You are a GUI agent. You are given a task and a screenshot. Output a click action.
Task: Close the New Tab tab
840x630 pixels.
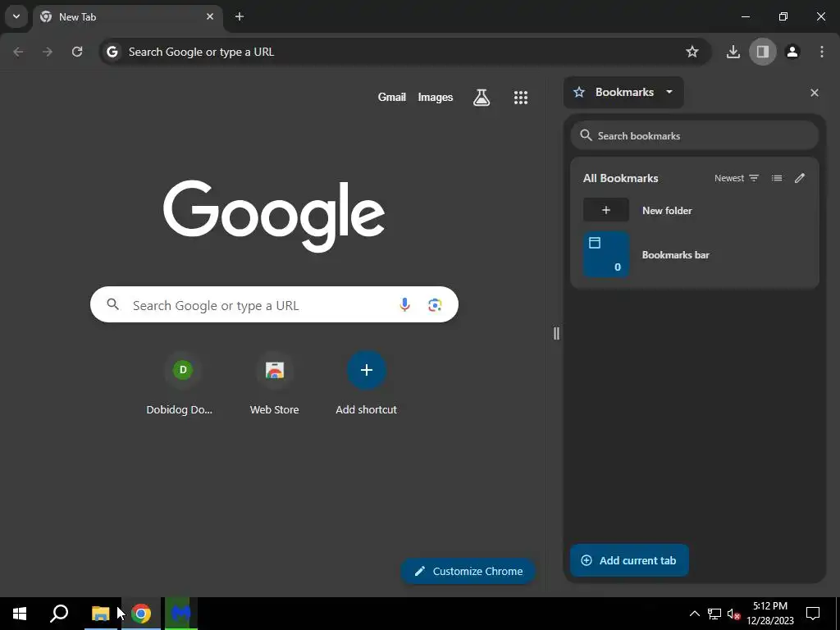pyautogui.click(x=210, y=16)
